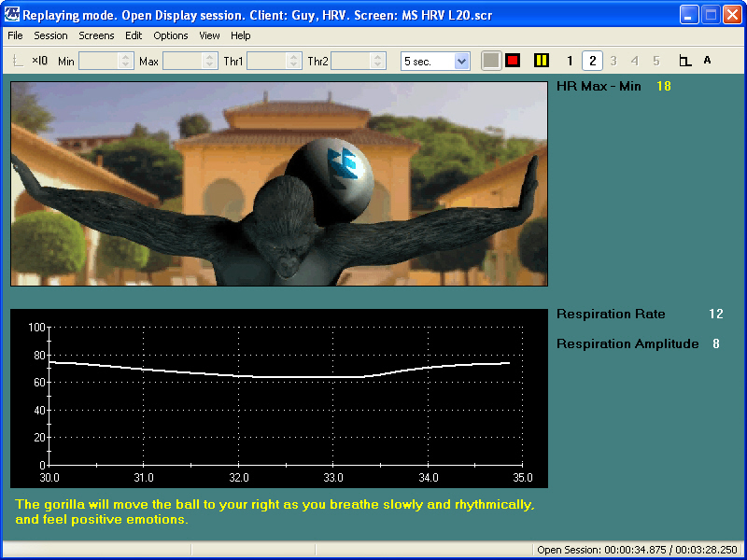Click the gorilla animation display

(278, 183)
